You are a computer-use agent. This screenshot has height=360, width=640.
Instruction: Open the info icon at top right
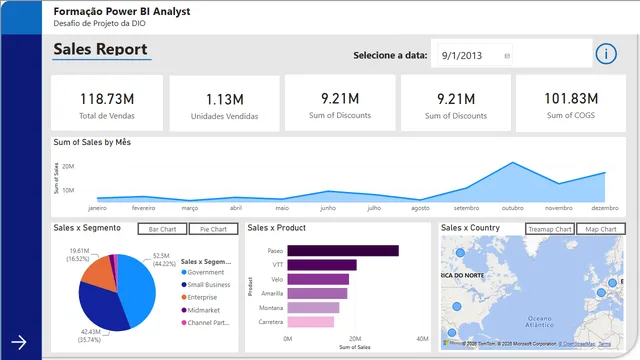(x=606, y=54)
